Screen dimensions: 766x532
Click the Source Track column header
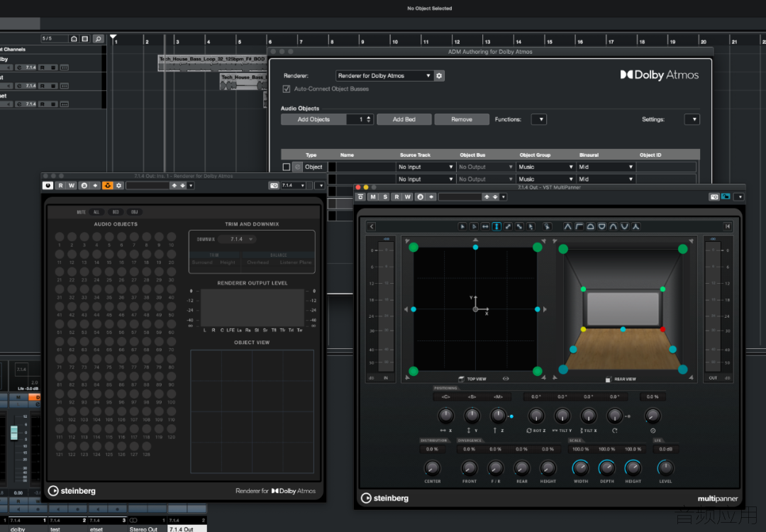click(x=415, y=155)
